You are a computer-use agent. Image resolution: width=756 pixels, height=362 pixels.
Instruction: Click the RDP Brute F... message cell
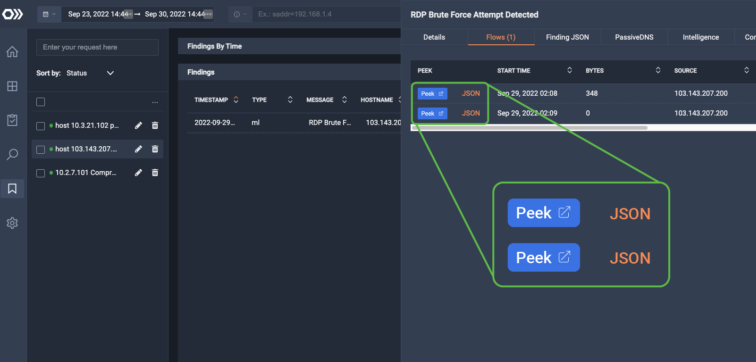pyautogui.click(x=330, y=122)
